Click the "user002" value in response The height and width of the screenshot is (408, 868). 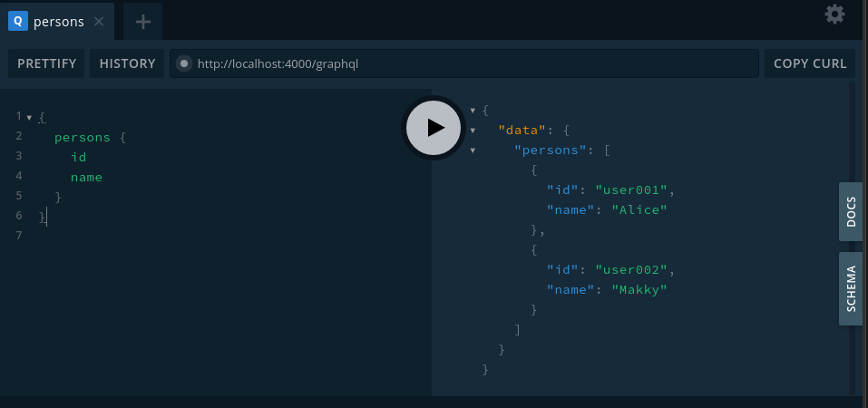(631, 269)
